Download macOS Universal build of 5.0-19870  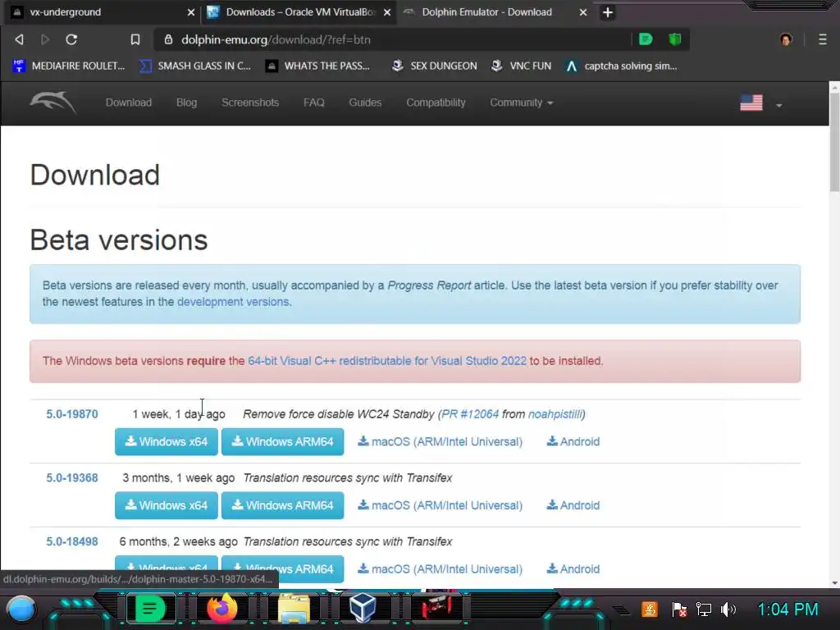[440, 441]
